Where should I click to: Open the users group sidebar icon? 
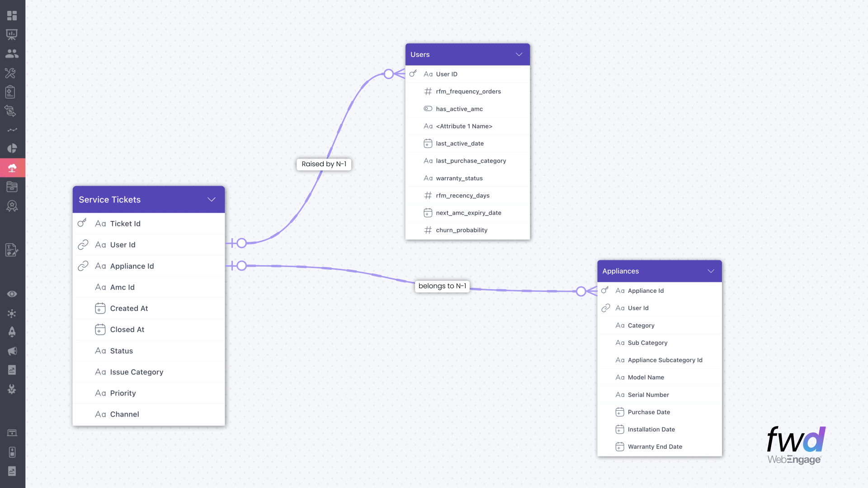(x=12, y=54)
